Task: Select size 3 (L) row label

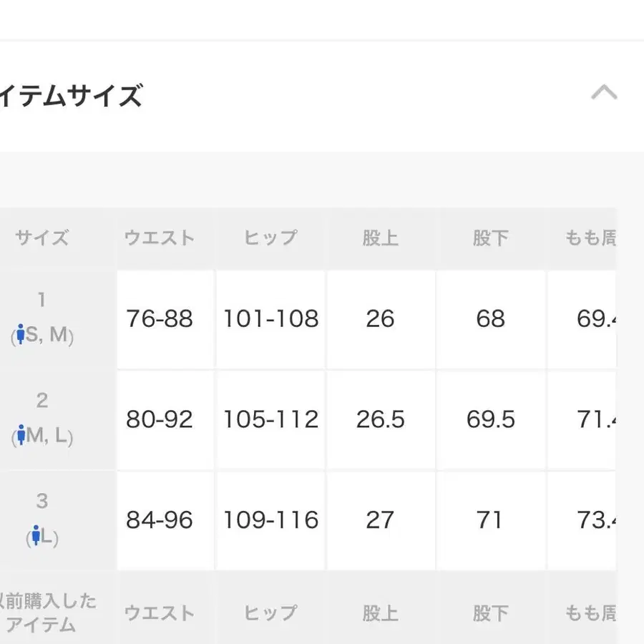Action: coord(42,520)
